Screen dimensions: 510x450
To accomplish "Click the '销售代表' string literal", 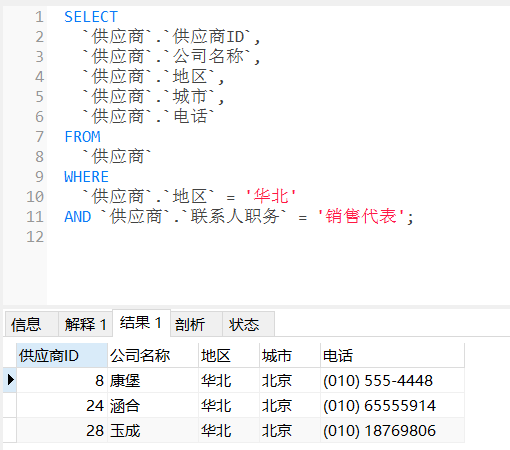I will [361, 216].
